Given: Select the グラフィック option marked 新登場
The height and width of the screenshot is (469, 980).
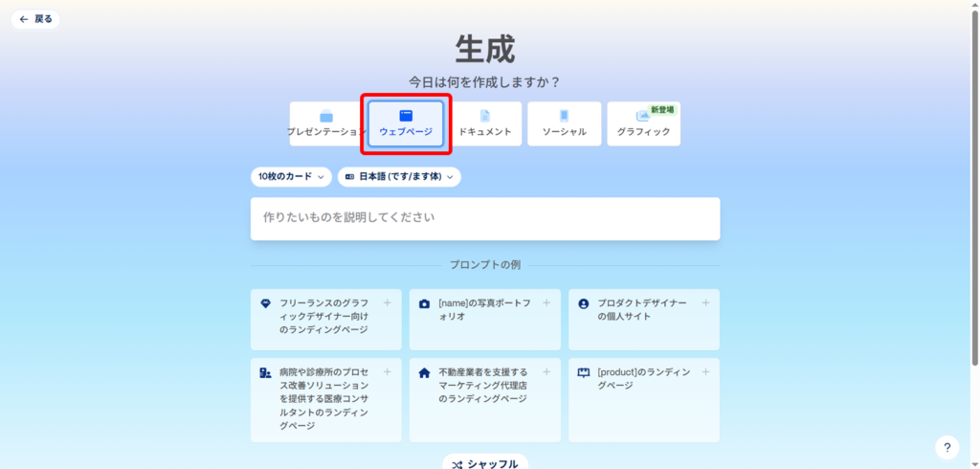Looking at the screenshot, I should 643,124.
